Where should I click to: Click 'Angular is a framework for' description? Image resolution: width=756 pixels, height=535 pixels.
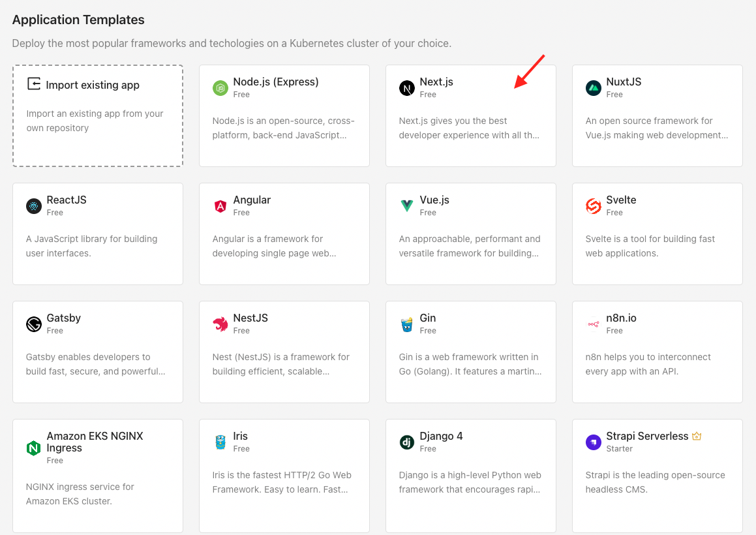click(x=267, y=239)
